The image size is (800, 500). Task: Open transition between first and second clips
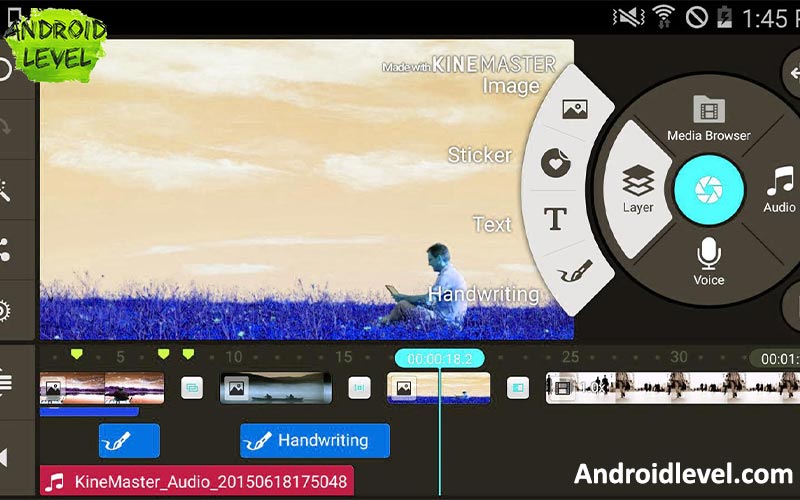pos(192,388)
